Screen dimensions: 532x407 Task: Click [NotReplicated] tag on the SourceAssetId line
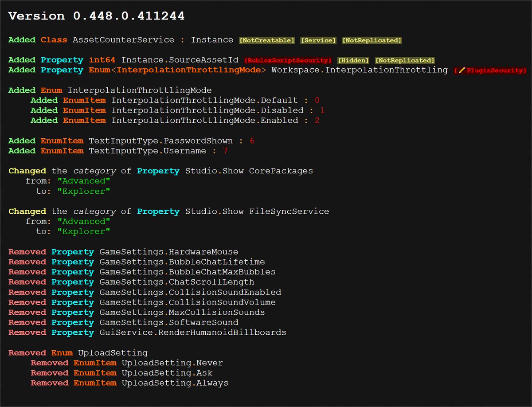(405, 60)
